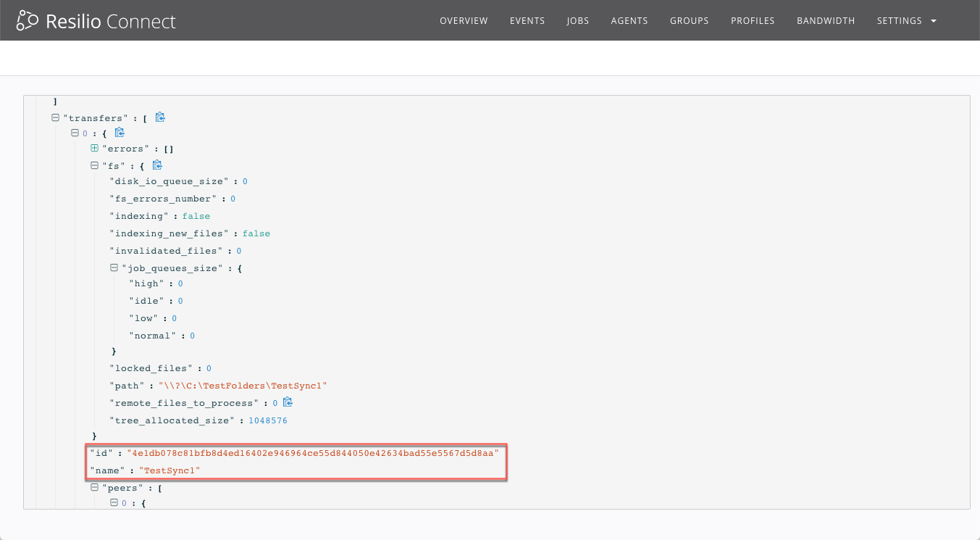Viewport: 980px width, 540px height.
Task: Open the Settings dropdown menu
Action: (x=906, y=21)
